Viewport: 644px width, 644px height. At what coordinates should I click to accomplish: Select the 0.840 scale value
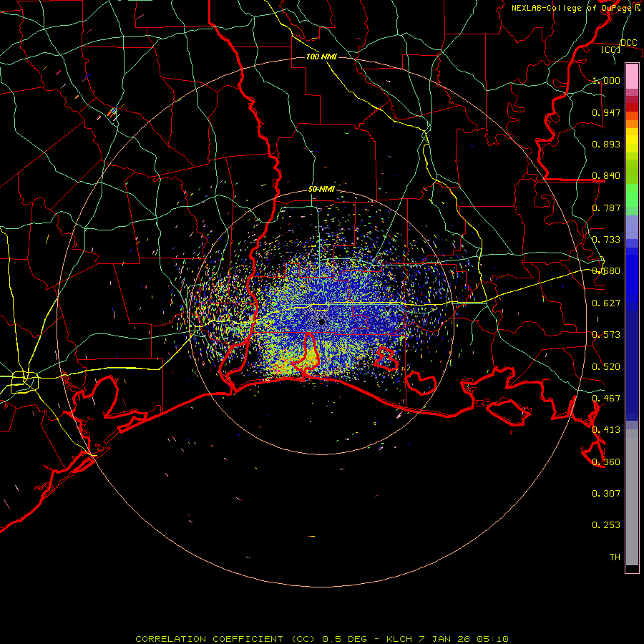[606, 176]
